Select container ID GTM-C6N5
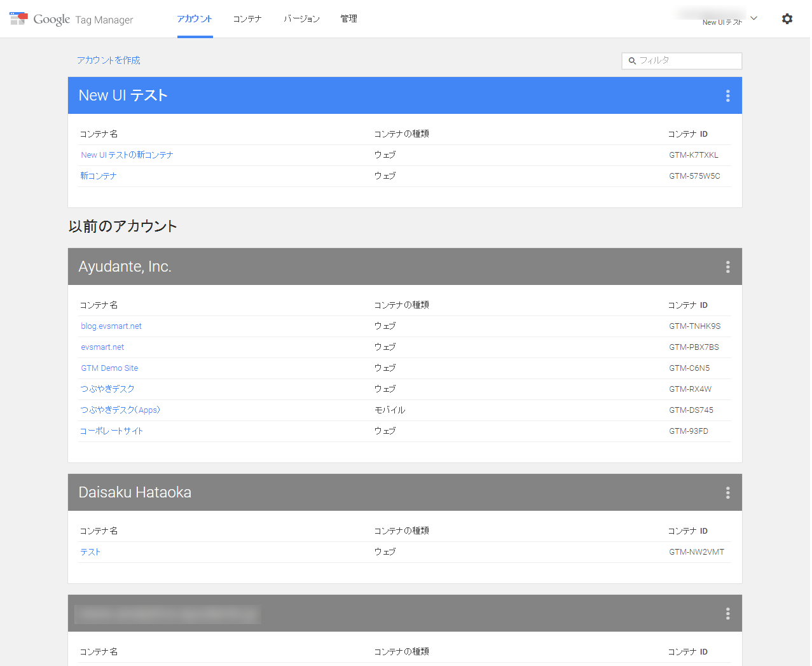812x666 pixels. tap(689, 368)
